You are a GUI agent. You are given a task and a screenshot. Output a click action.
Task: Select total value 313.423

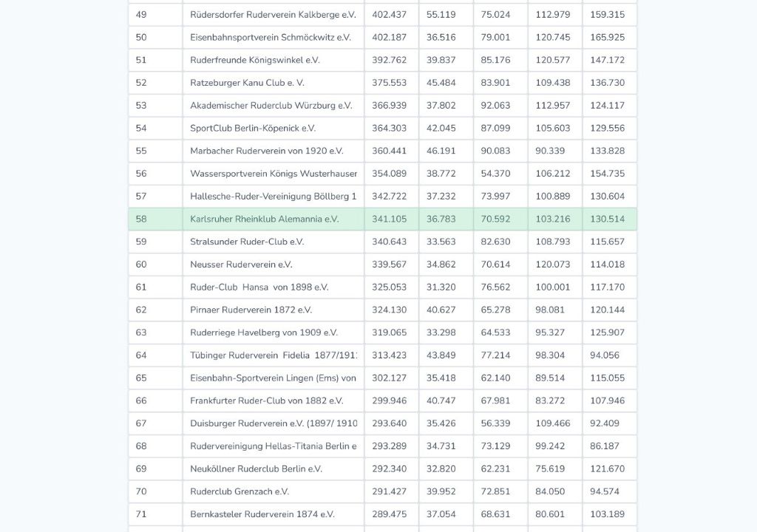point(389,355)
